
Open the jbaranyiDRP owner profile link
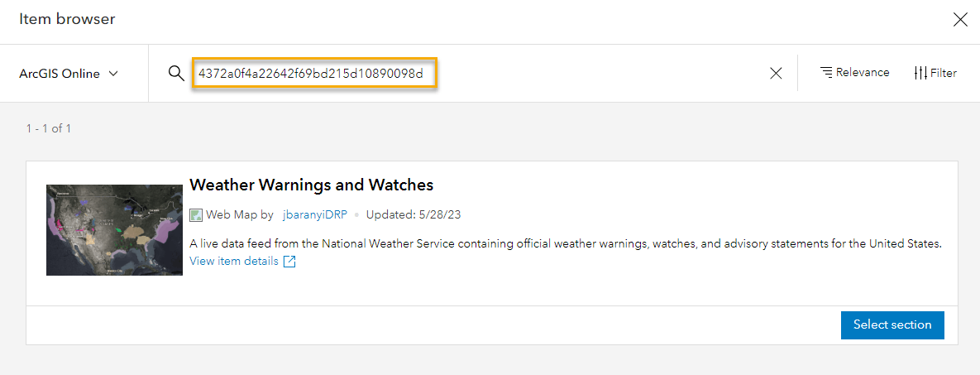click(x=314, y=214)
